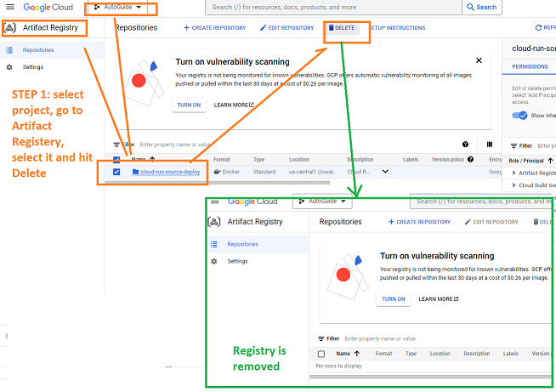Click the Settings gear icon in the upper sidebar
Image resolution: width=556 pixels, height=392 pixels.
(x=9, y=66)
